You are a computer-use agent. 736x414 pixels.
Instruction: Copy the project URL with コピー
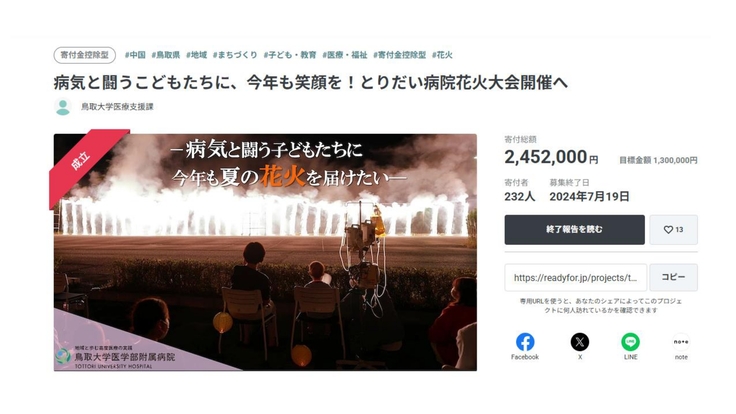[x=674, y=277]
